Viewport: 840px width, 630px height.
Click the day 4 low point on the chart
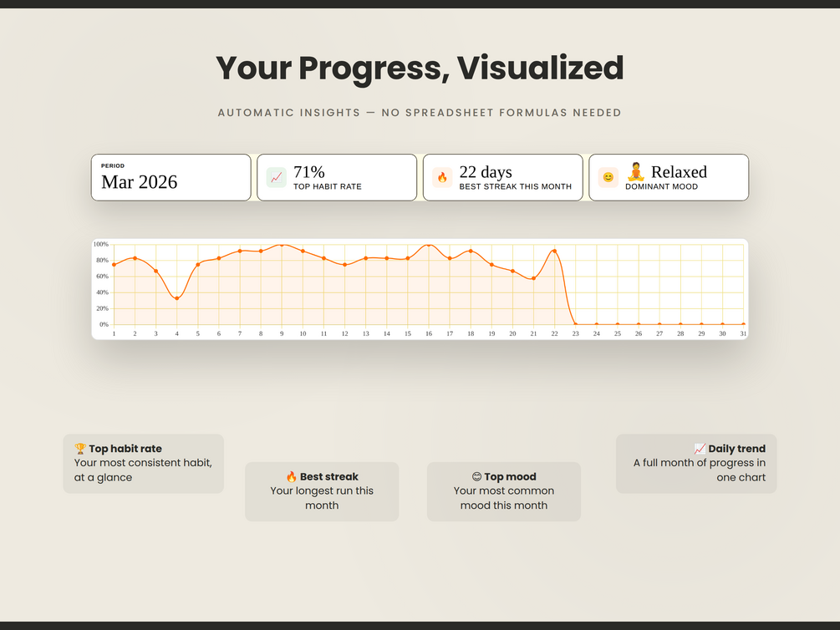(177, 298)
